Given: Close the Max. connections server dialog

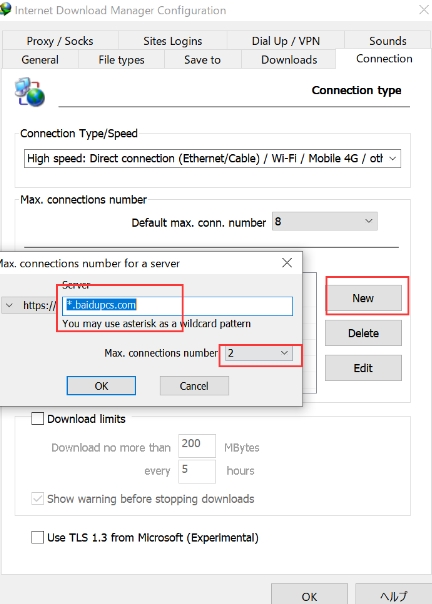Looking at the screenshot, I should tap(287, 263).
